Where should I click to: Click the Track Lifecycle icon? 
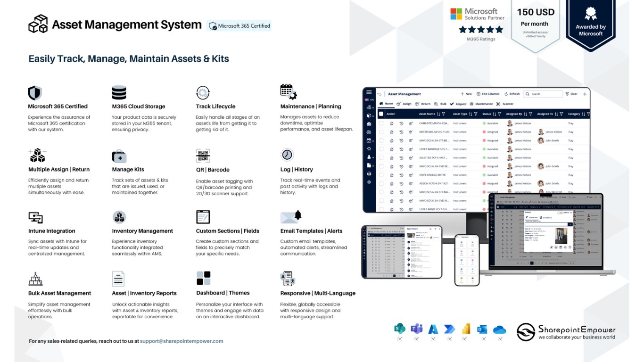click(x=203, y=92)
